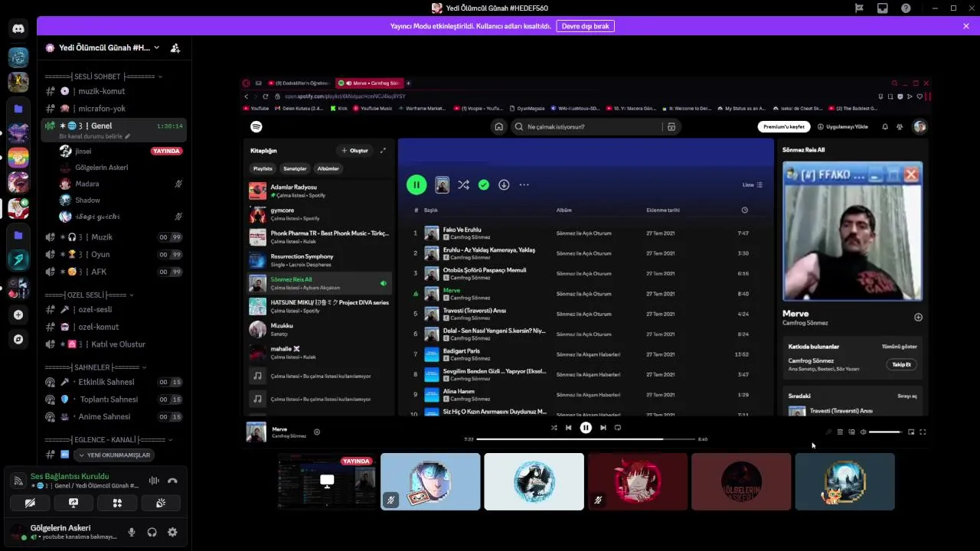
Task: Mute the microphone in the Discord user panel
Action: coord(132,532)
